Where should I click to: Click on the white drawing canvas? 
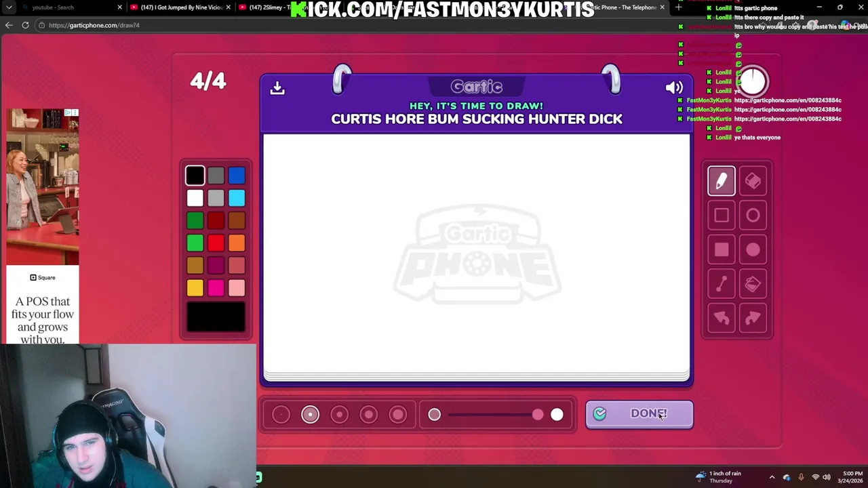click(477, 253)
